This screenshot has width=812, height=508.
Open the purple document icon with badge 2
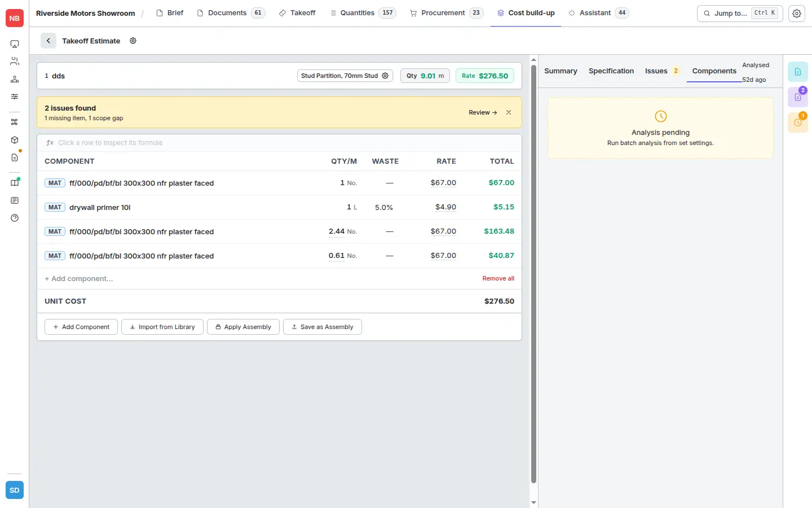[x=798, y=97]
